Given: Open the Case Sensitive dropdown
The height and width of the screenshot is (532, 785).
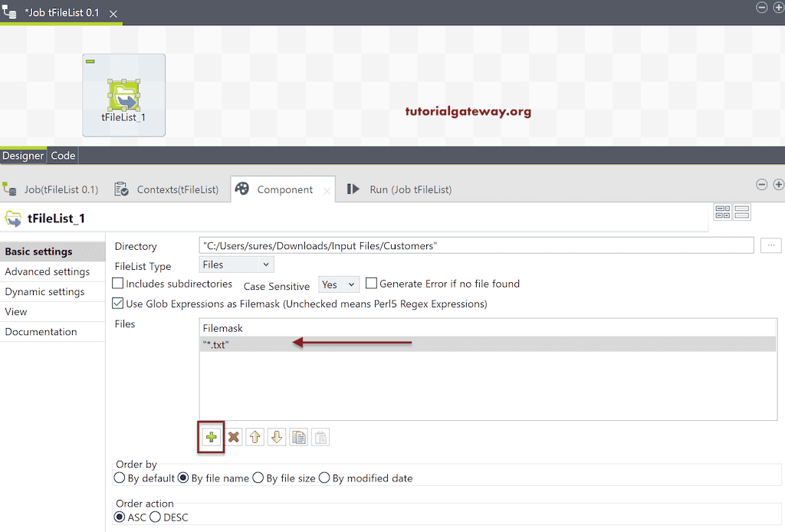Looking at the screenshot, I should pos(338,284).
